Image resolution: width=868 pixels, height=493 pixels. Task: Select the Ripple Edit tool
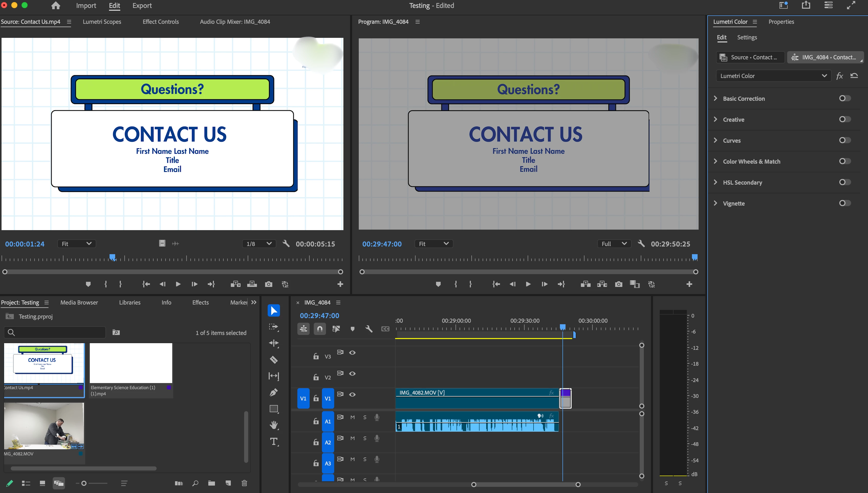point(274,343)
